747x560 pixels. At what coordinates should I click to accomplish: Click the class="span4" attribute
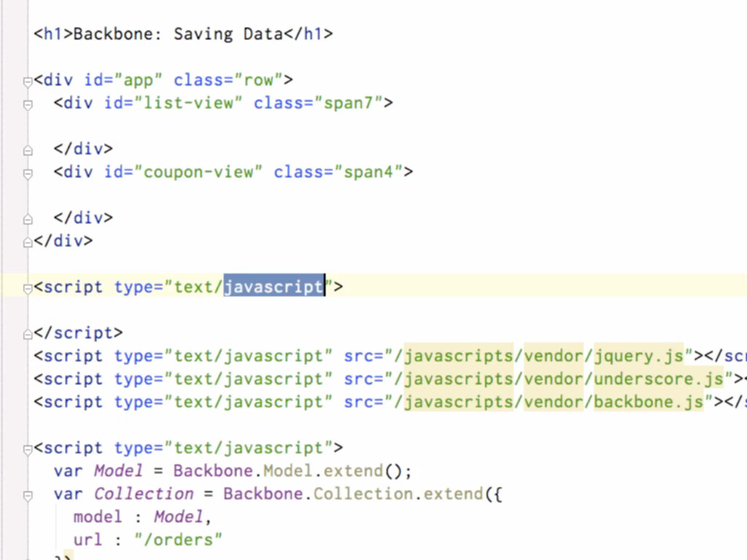click(x=338, y=172)
